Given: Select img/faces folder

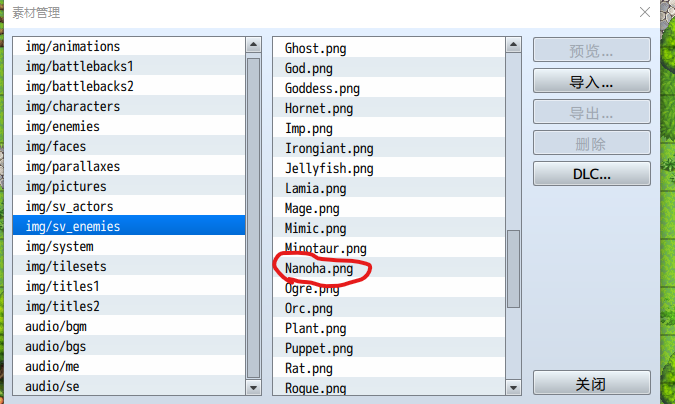Looking at the screenshot, I should [x=129, y=146].
